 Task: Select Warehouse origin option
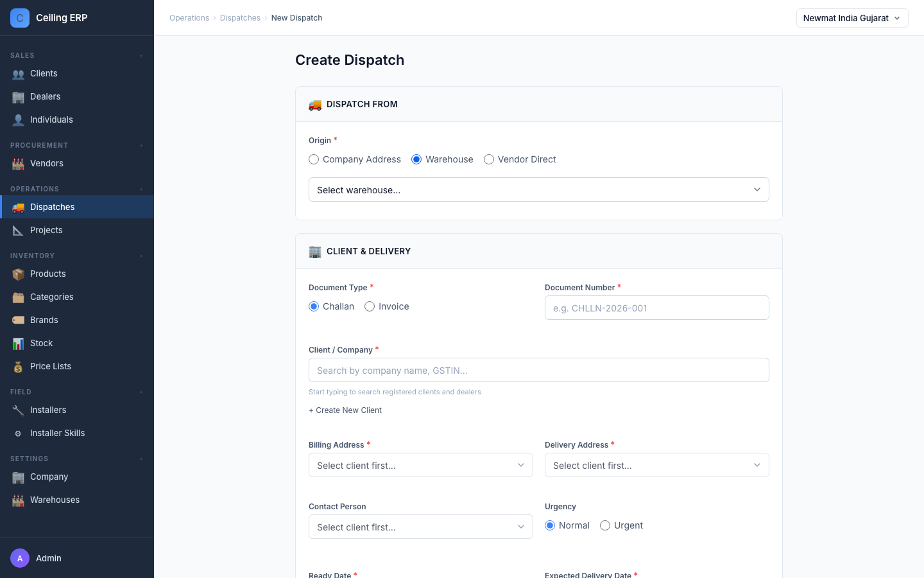click(x=442, y=159)
